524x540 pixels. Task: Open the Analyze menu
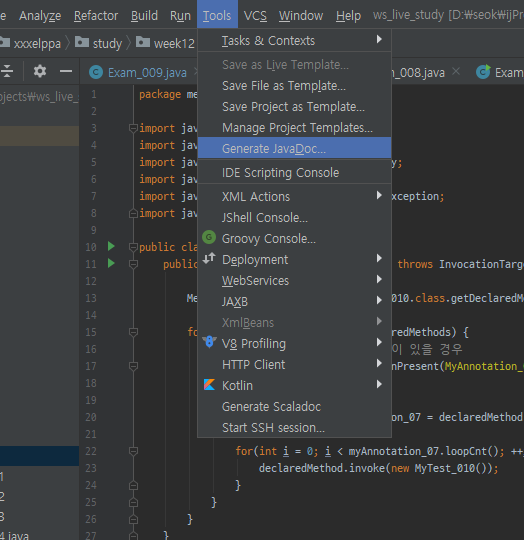coord(40,15)
